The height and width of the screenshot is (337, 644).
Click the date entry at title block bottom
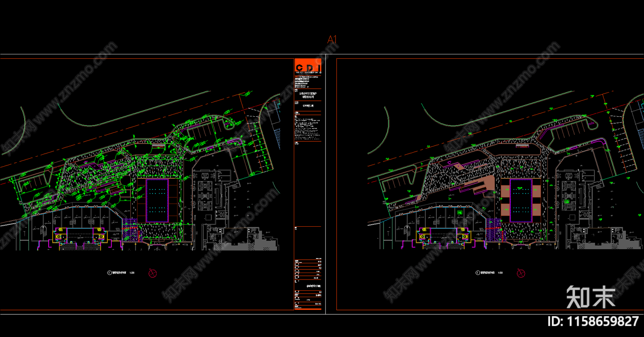pos(318,304)
